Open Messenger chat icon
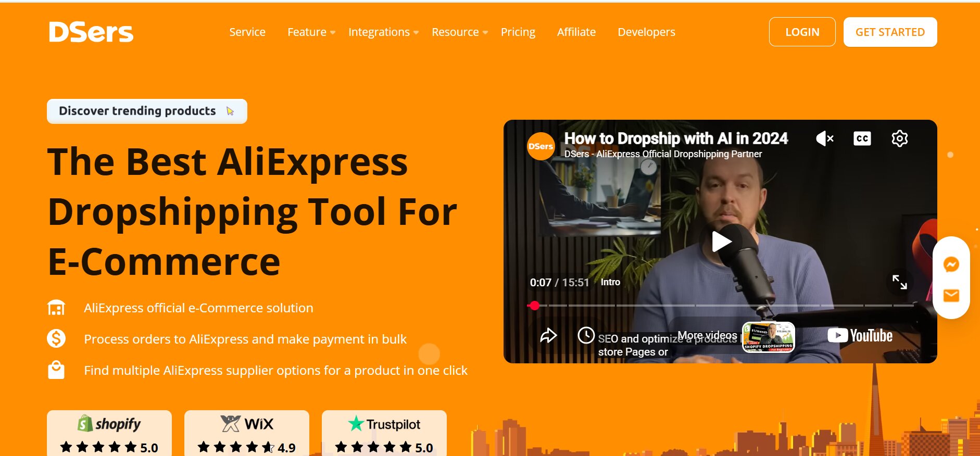The image size is (980, 456). (x=951, y=264)
